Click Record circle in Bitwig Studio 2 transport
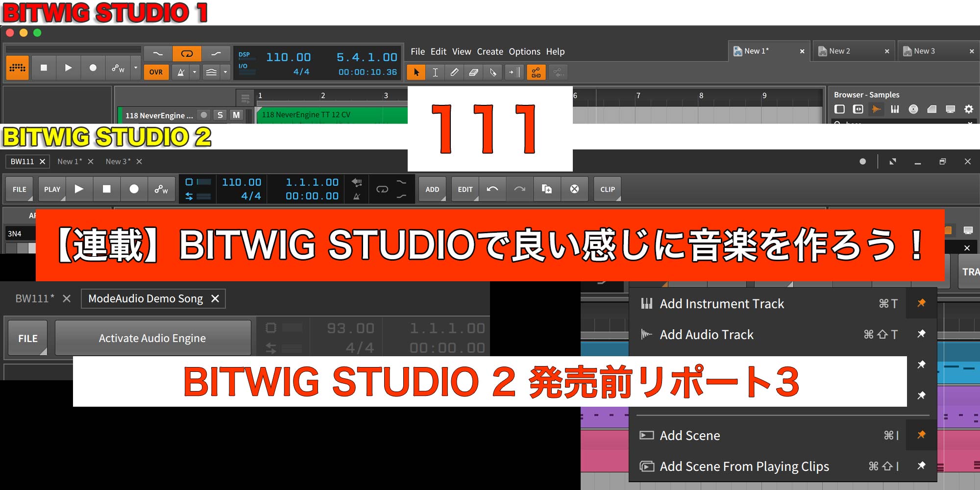Screen dimensions: 980x490 [x=134, y=189]
